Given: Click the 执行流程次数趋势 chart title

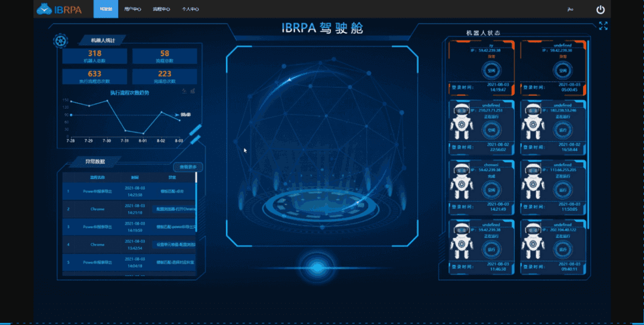Looking at the screenshot, I should (129, 93).
